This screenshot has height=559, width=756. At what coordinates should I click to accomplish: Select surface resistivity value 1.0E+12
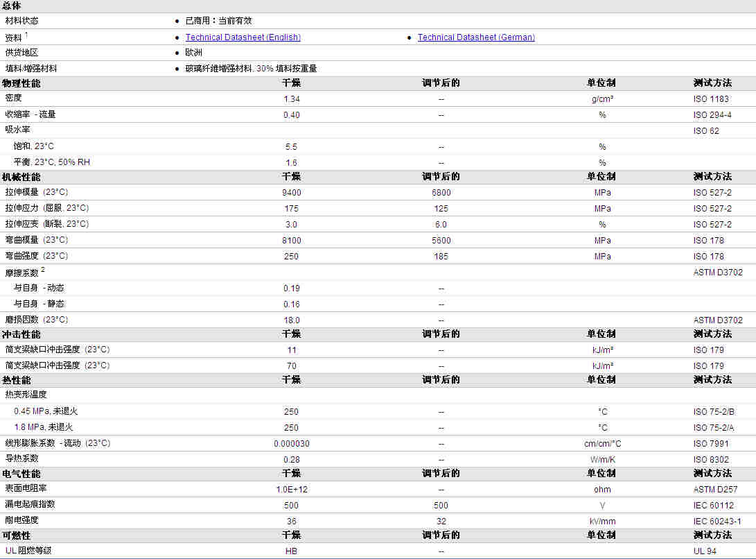(x=291, y=490)
